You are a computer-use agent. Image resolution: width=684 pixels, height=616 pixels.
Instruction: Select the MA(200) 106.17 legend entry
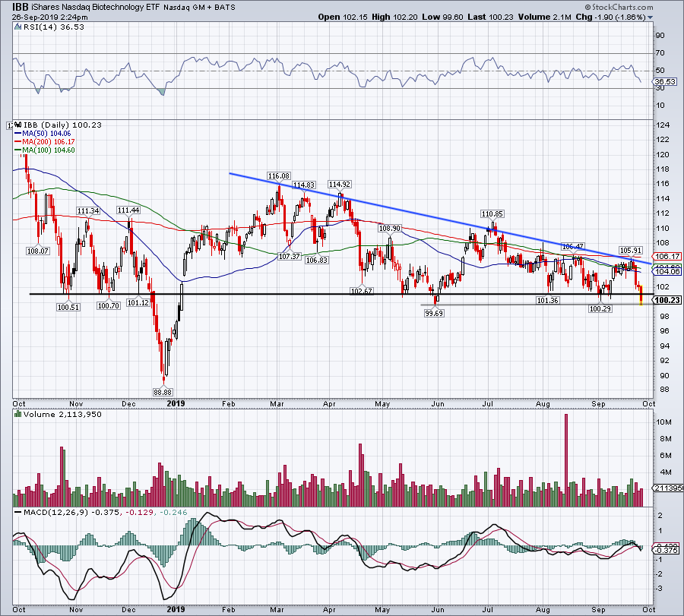point(45,142)
